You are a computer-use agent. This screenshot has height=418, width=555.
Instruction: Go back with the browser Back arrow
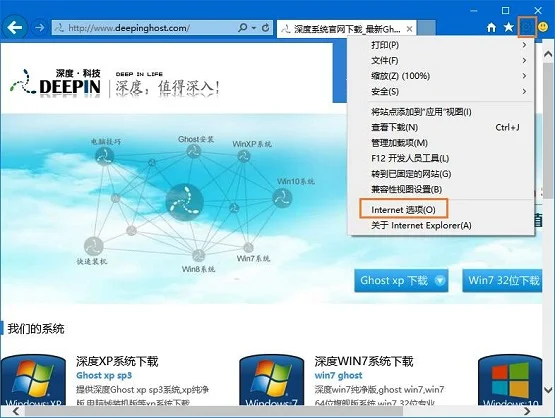pos(15,28)
